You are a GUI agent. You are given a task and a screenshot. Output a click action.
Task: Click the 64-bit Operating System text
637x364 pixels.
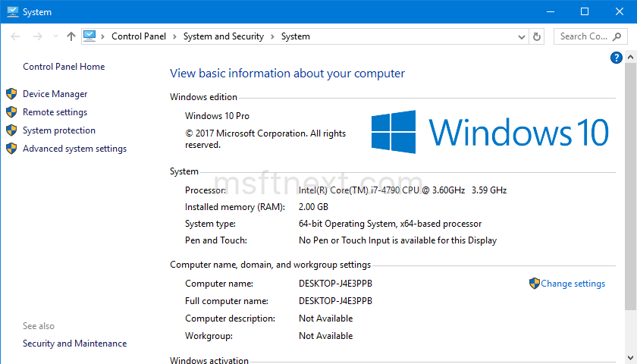pos(390,224)
